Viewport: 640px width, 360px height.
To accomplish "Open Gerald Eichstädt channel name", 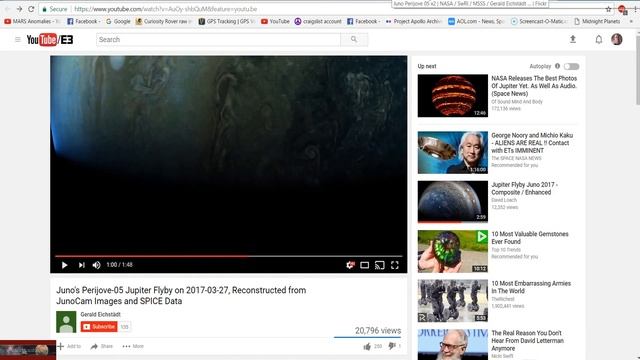I will point(100,314).
